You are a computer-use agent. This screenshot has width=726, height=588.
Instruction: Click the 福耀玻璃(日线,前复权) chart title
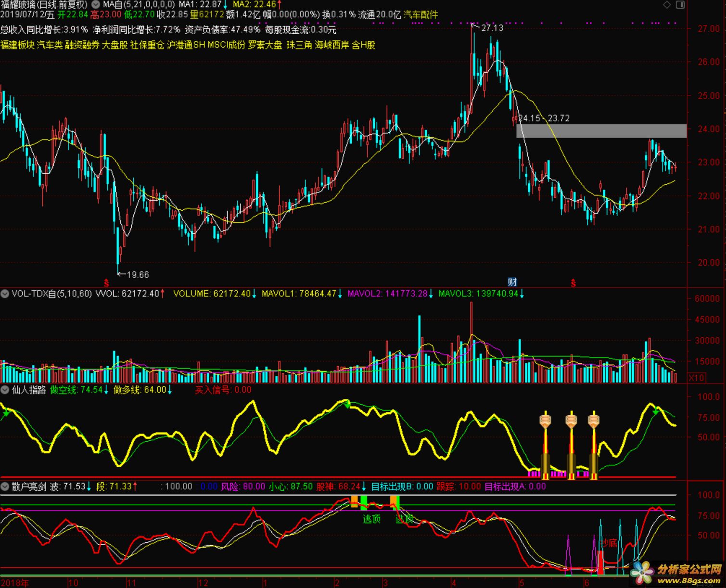click(45, 5)
